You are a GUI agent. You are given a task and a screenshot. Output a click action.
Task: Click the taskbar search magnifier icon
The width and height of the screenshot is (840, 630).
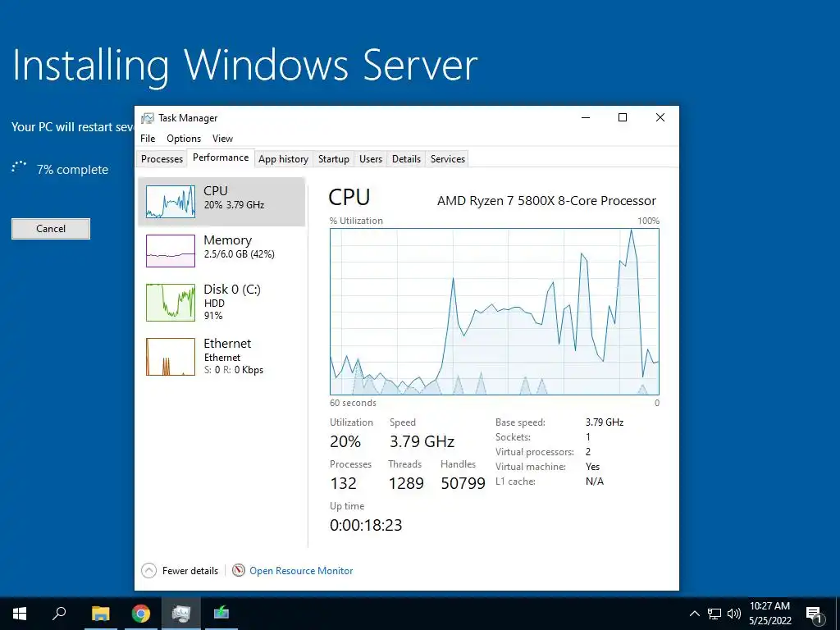pyautogui.click(x=59, y=613)
